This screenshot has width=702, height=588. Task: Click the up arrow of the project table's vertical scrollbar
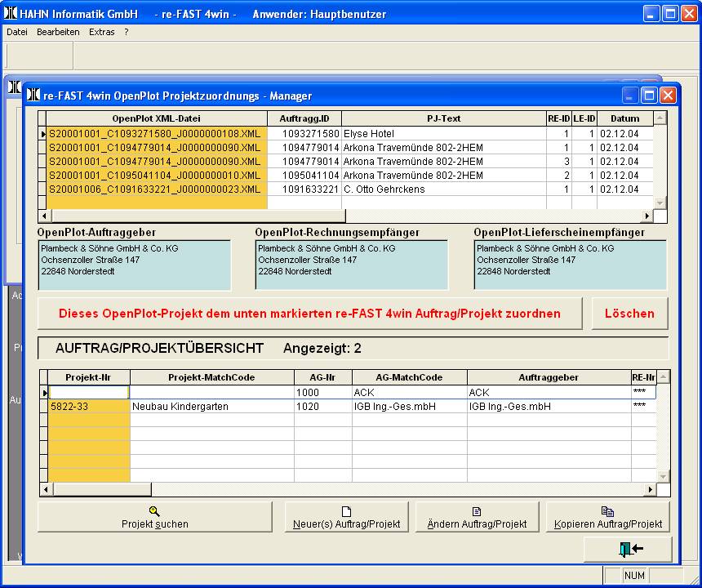pos(663,377)
